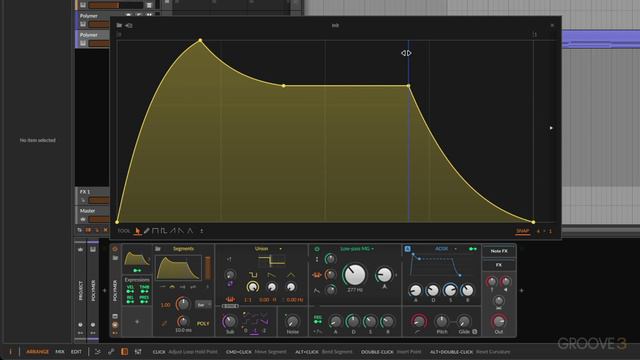Image resolution: width=640 pixels, height=360 pixels.
Task: Toggle Polymer device power button
Action: 115,249
